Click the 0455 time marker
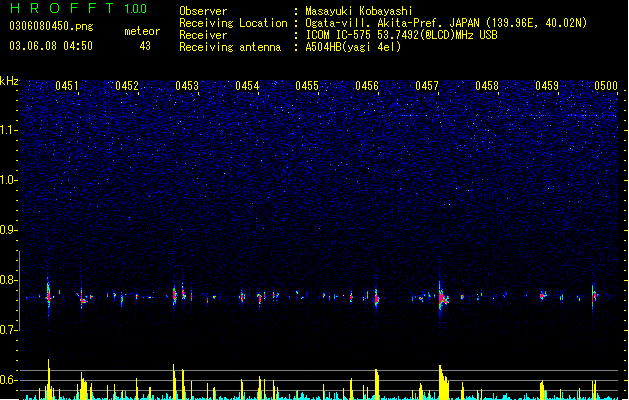 coord(307,86)
